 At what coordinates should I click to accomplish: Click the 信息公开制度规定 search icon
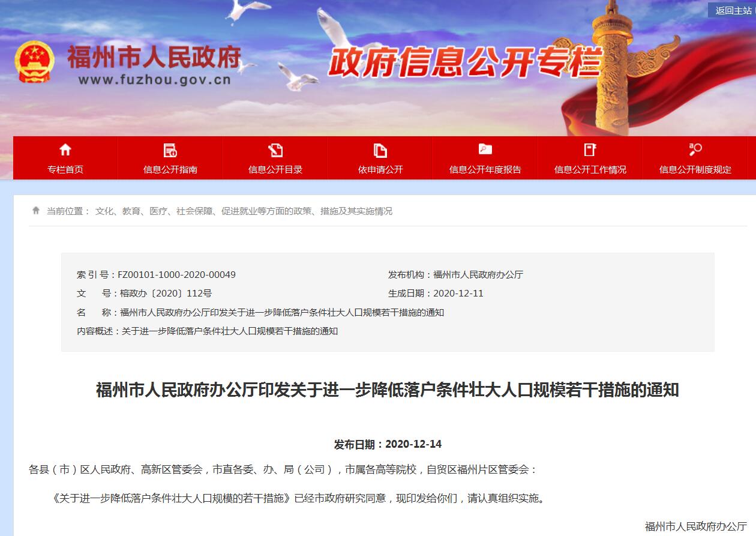pos(695,150)
